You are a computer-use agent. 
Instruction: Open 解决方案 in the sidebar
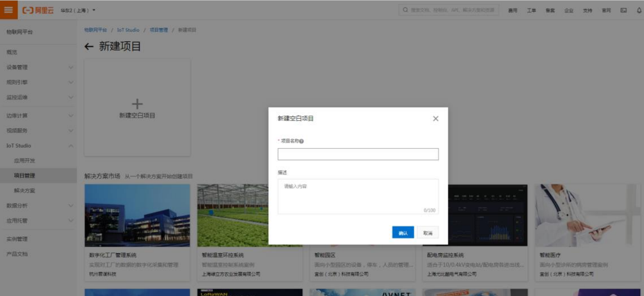click(x=24, y=191)
